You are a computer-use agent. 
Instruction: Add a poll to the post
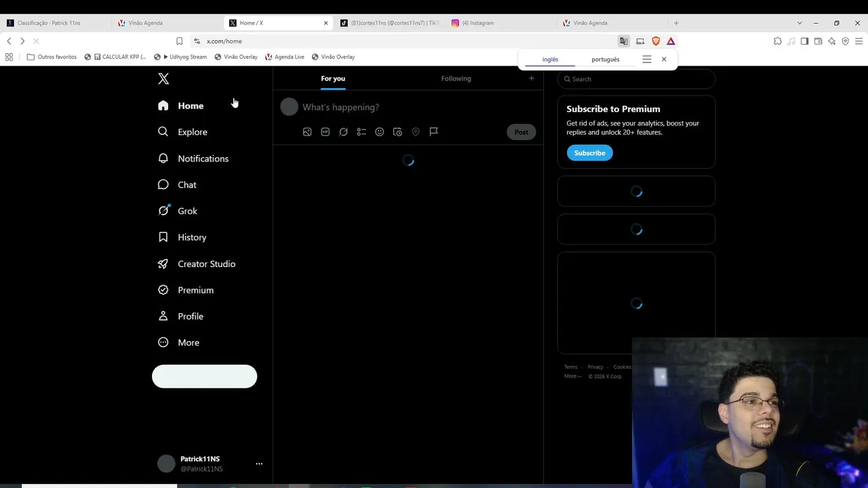[x=361, y=132]
